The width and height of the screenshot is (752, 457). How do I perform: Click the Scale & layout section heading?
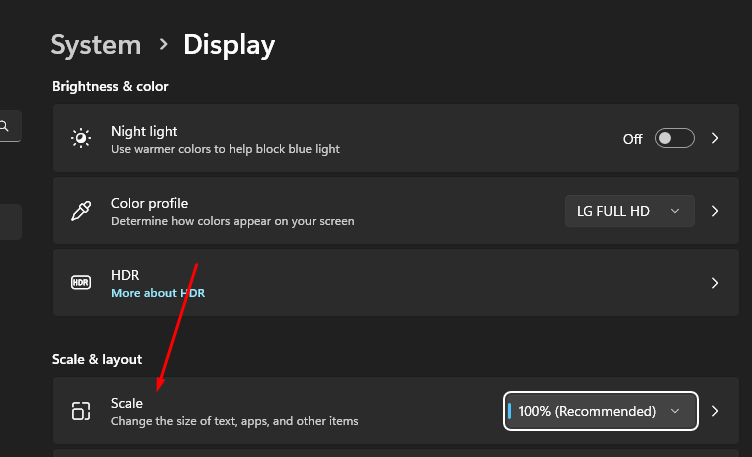tap(97, 359)
